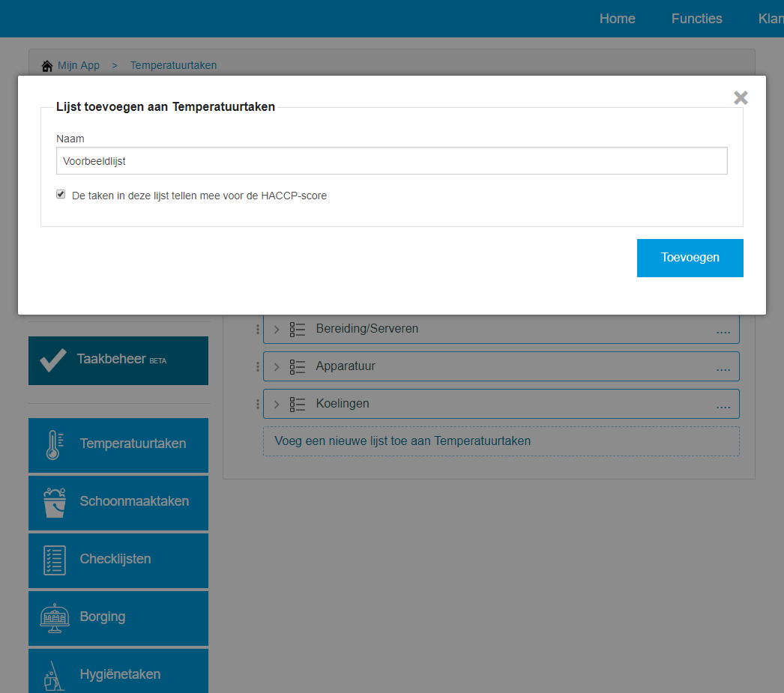Viewport: 784px width, 693px height.
Task: Open options menu for Apparatuur
Action: [723, 369]
